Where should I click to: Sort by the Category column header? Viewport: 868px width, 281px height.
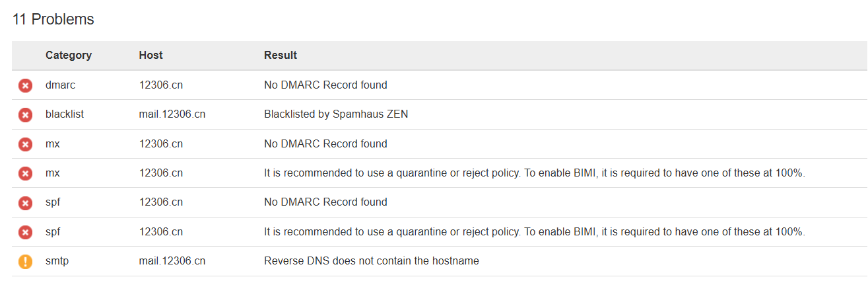coord(69,56)
